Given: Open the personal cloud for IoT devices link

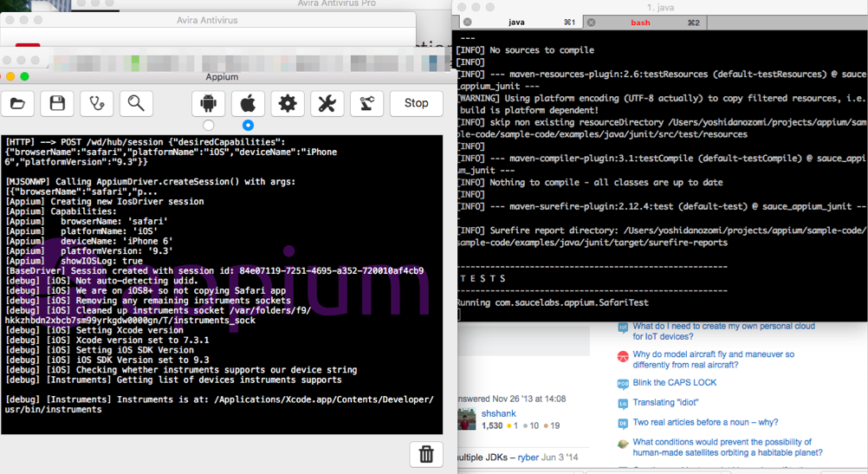Looking at the screenshot, I should pos(723,331).
